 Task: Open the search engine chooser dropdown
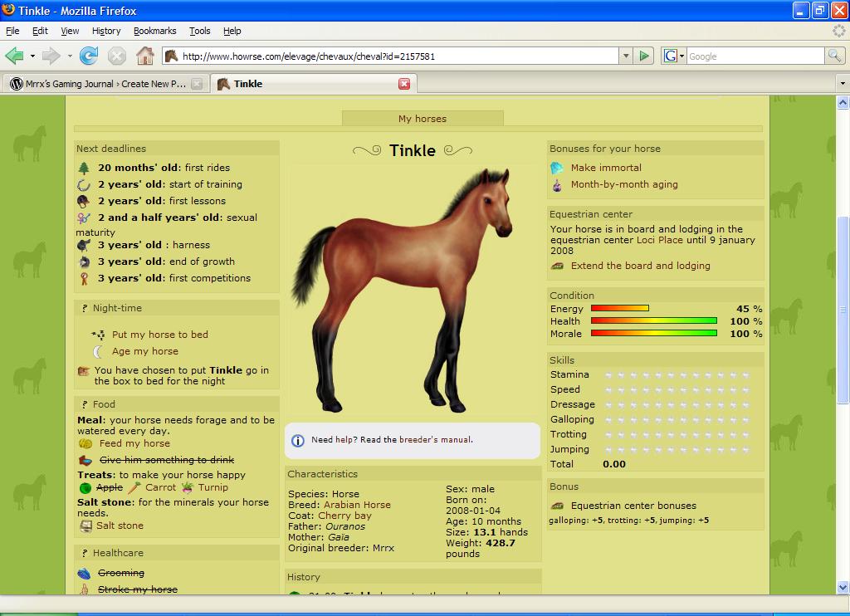(x=682, y=56)
